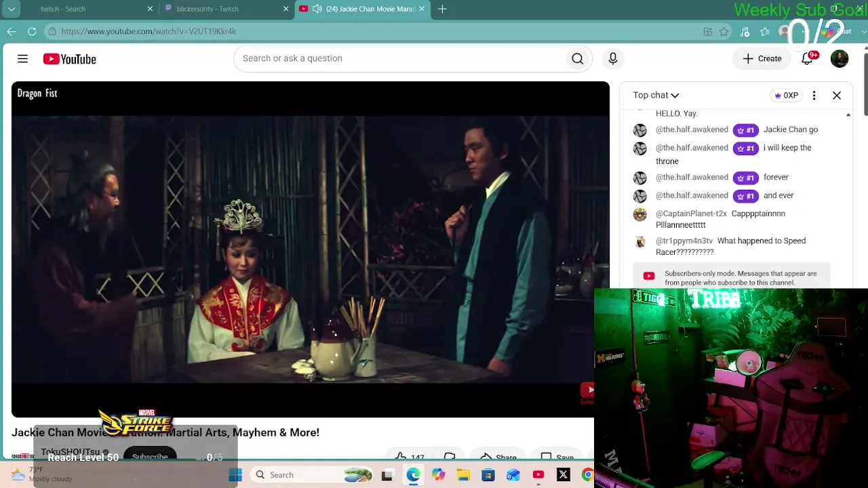Start voice search with the microphone icon

pyautogui.click(x=613, y=59)
